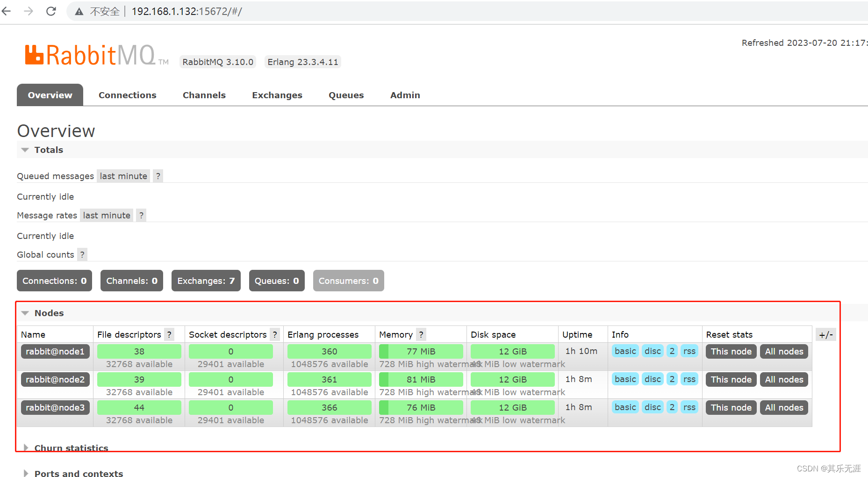Toggle node columns with +/- button

826,334
